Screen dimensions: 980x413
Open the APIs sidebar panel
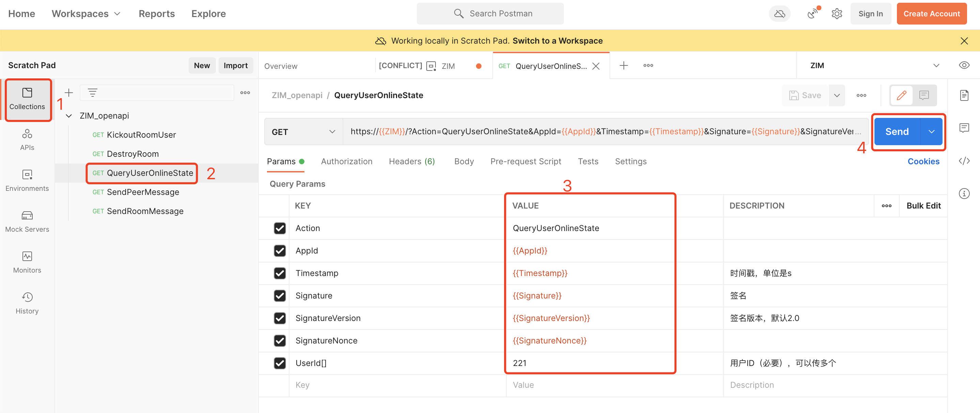pyautogui.click(x=27, y=140)
